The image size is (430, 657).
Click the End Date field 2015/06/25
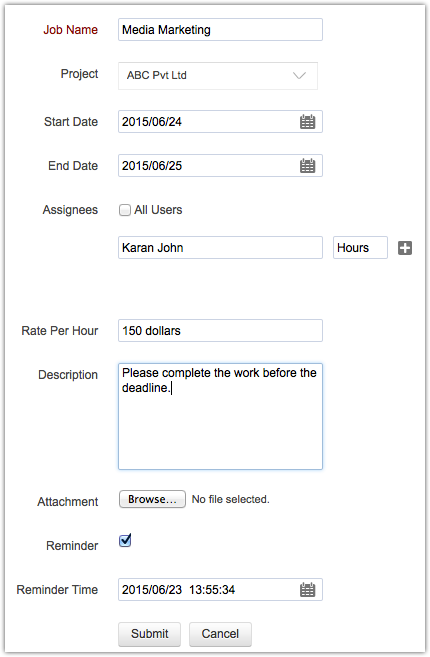coord(220,166)
